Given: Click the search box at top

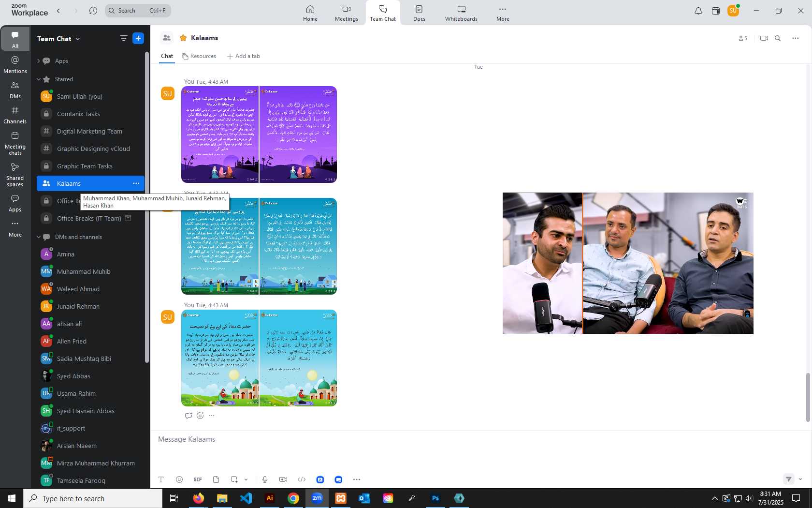Looking at the screenshot, I should tap(138, 11).
